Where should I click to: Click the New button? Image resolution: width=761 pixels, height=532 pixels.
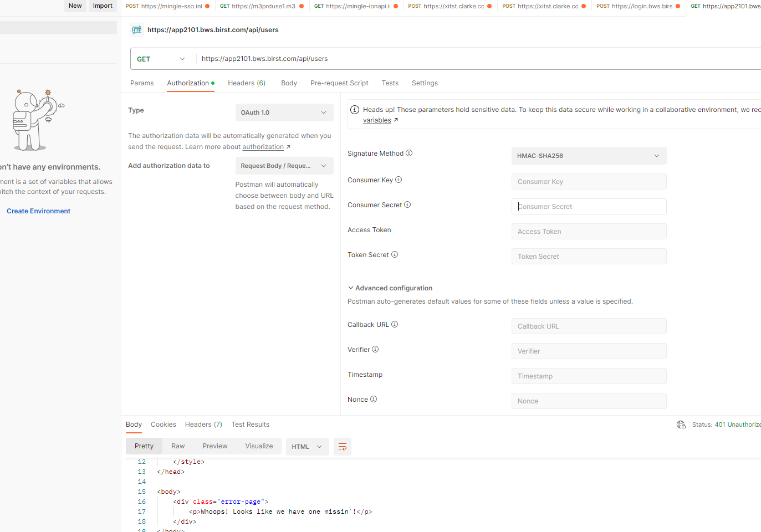click(x=75, y=6)
